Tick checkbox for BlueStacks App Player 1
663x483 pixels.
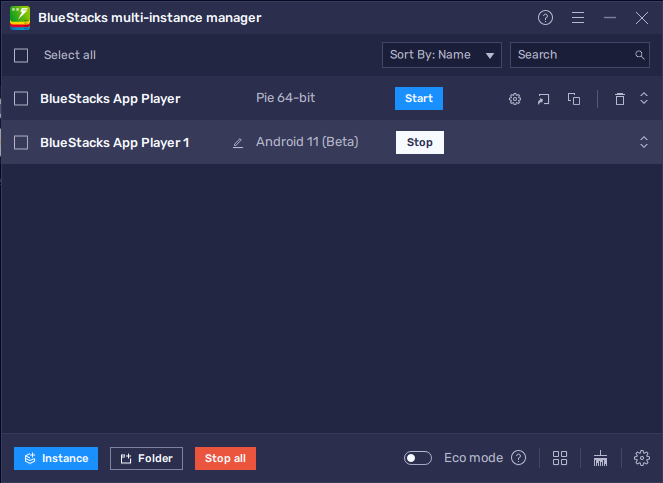tap(21, 143)
